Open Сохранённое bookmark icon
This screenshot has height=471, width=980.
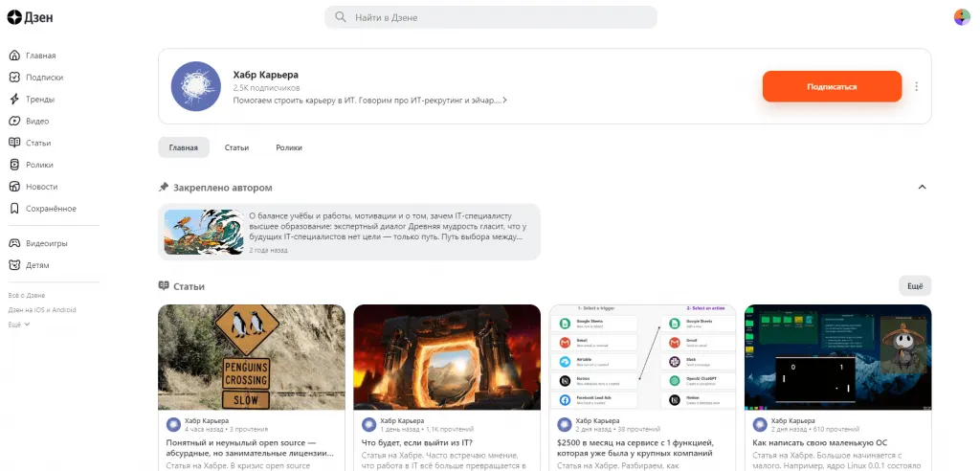14,209
